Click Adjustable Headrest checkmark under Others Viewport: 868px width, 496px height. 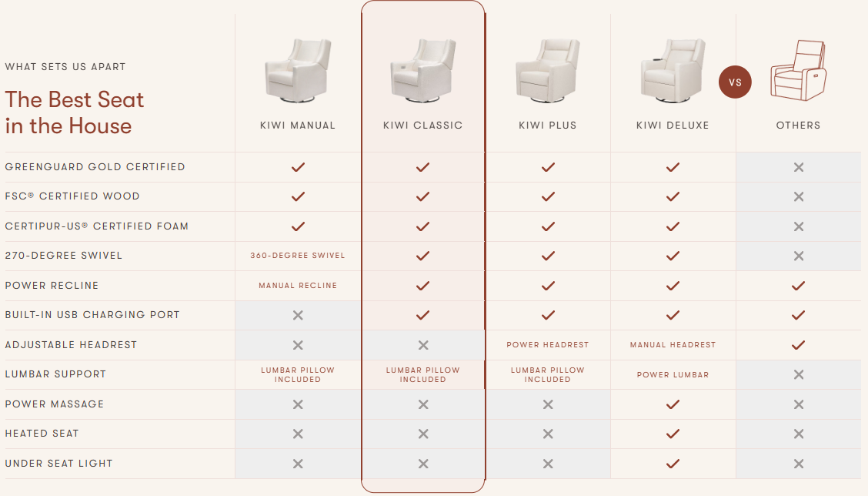(798, 345)
